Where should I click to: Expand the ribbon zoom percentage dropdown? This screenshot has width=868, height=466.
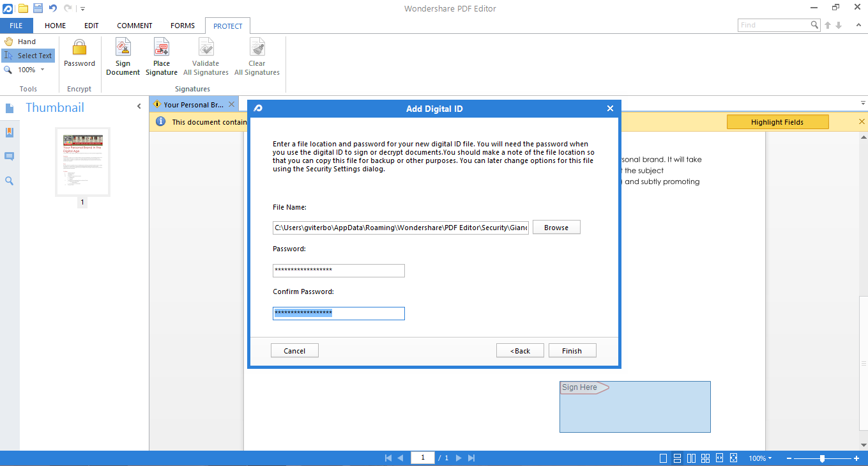click(x=42, y=70)
